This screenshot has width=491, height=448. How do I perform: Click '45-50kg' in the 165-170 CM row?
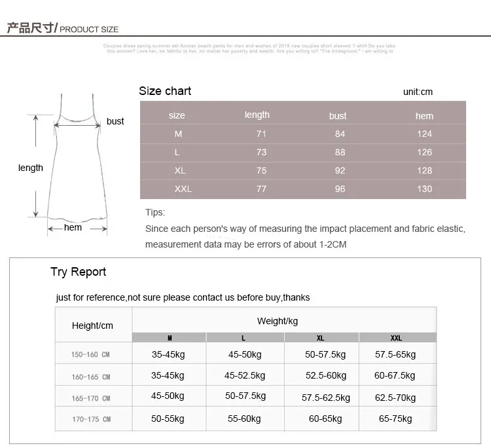(168, 396)
